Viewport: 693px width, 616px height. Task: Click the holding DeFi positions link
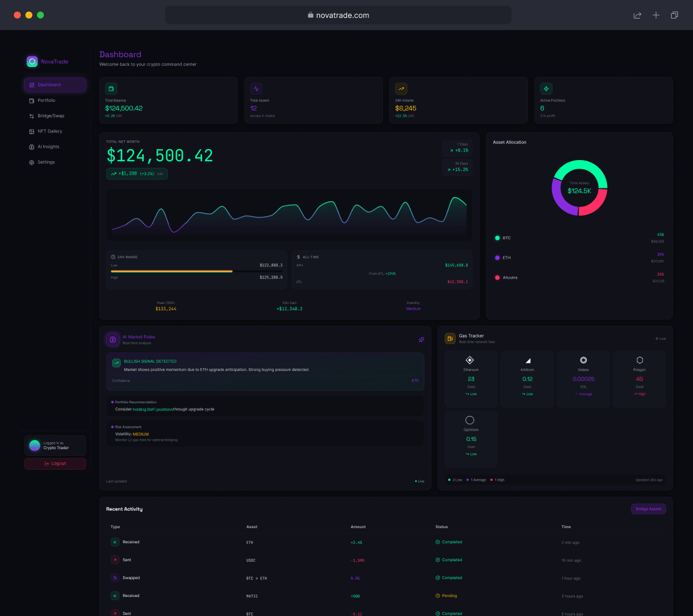point(153,409)
